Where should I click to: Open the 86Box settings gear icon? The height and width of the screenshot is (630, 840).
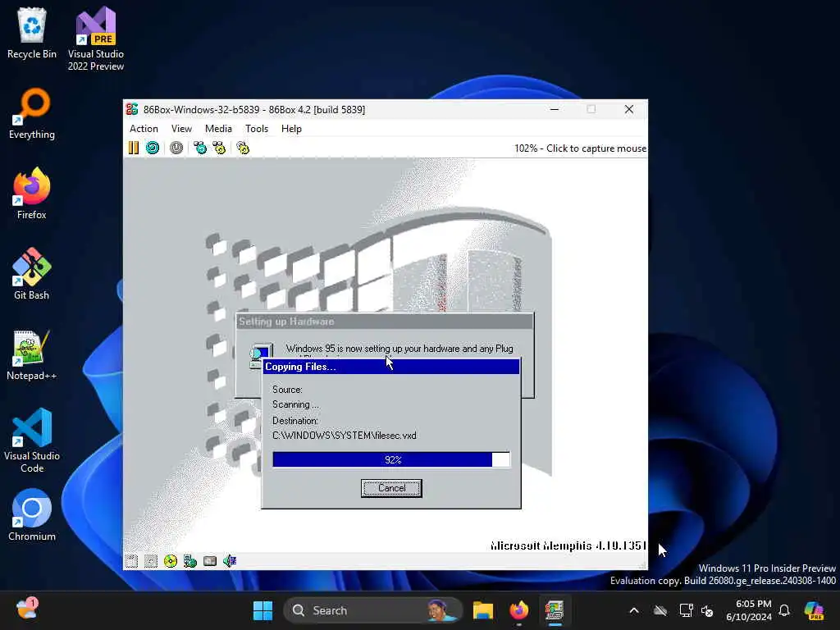[243, 148]
